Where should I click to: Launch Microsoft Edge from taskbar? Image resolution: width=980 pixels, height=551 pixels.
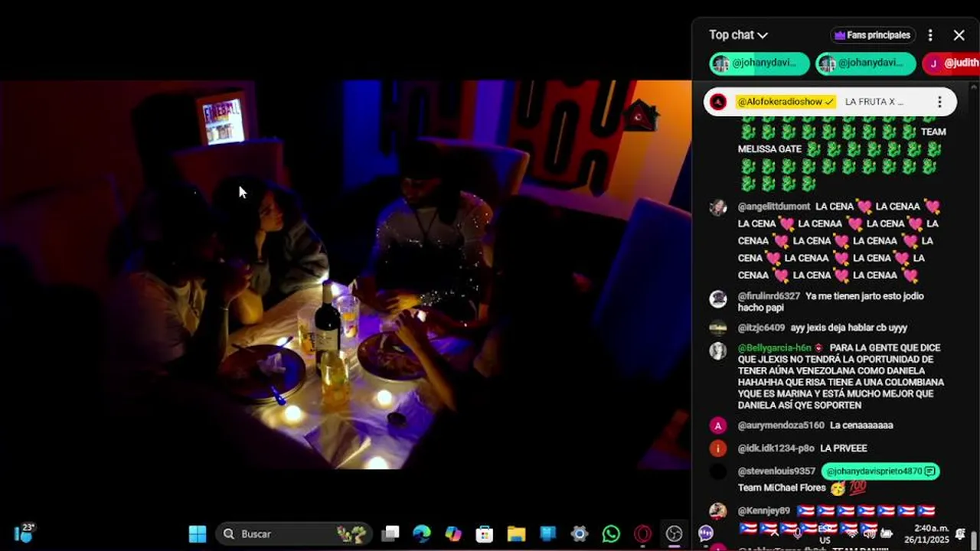422,533
